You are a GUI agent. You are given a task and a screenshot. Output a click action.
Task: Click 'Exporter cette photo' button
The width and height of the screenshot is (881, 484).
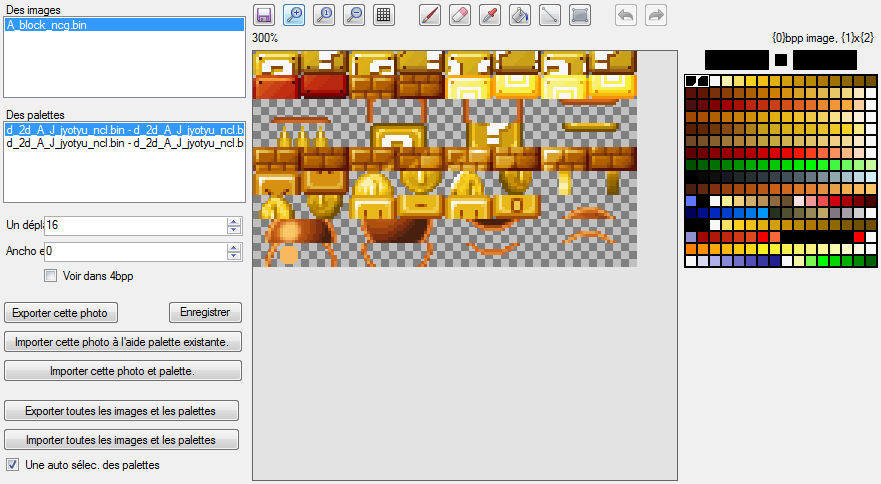[61, 313]
